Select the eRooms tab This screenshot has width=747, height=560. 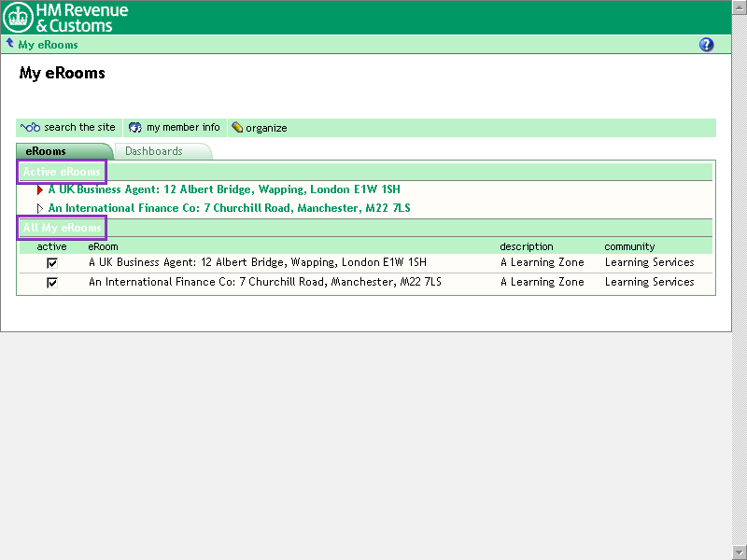click(46, 151)
